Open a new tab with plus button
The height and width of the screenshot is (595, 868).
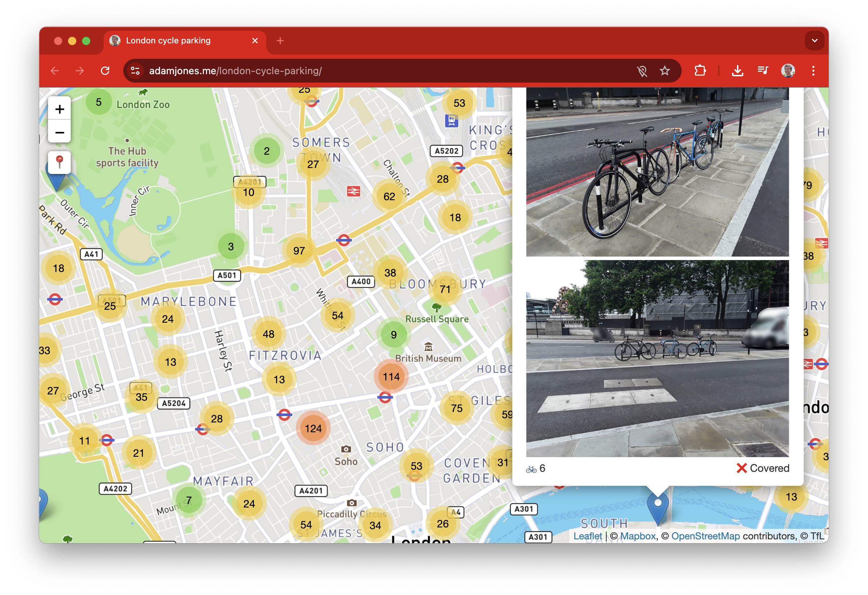(x=280, y=40)
